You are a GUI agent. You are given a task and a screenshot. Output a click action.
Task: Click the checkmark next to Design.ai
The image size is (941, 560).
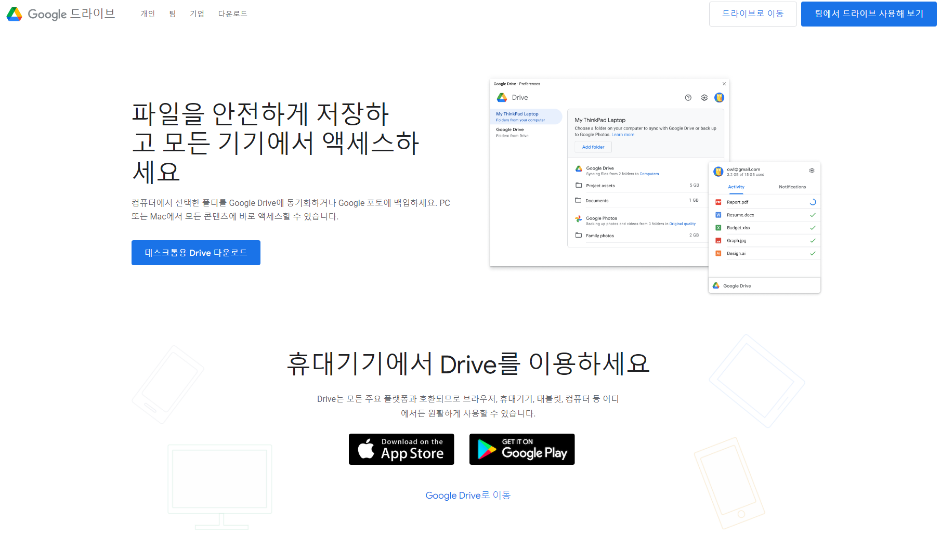click(813, 254)
